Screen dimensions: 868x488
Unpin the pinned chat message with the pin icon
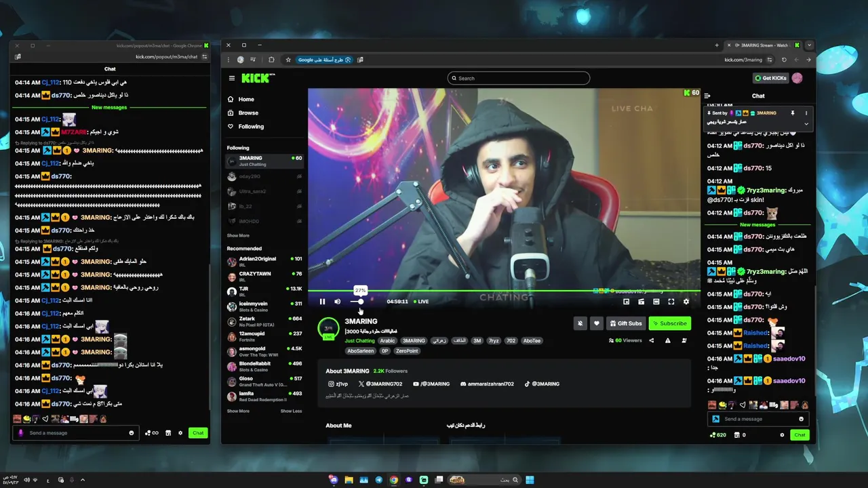[x=792, y=113]
